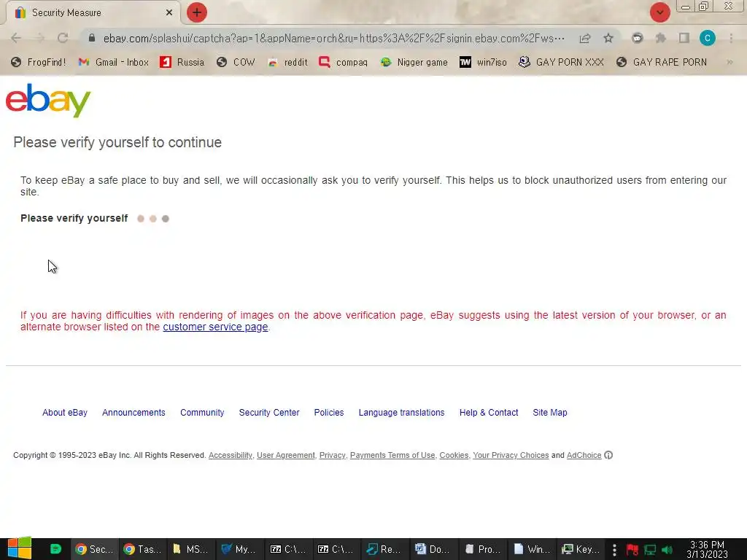View site info via the lock icon
Viewport: 747px width, 560px height.
click(93, 38)
